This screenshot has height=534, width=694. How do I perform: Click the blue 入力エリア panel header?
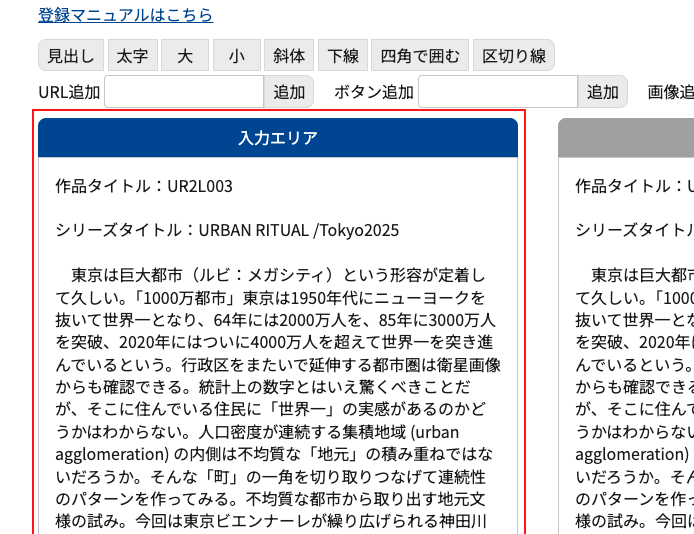[x=278, y=138]
